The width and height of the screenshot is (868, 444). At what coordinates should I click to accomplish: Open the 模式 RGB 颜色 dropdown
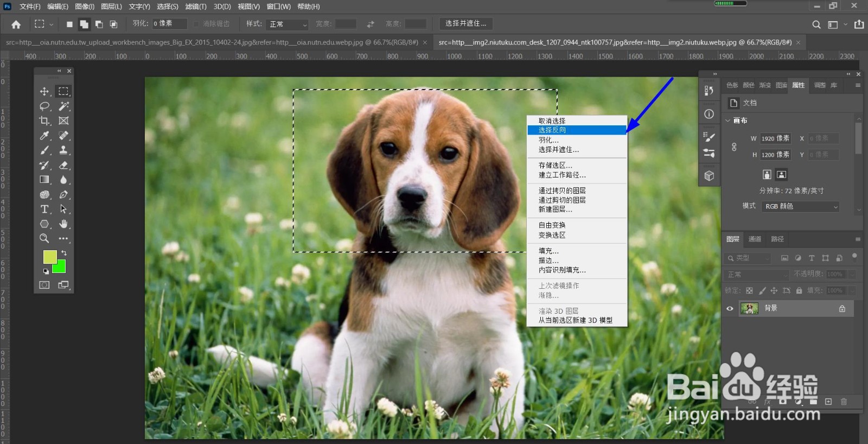800,206
